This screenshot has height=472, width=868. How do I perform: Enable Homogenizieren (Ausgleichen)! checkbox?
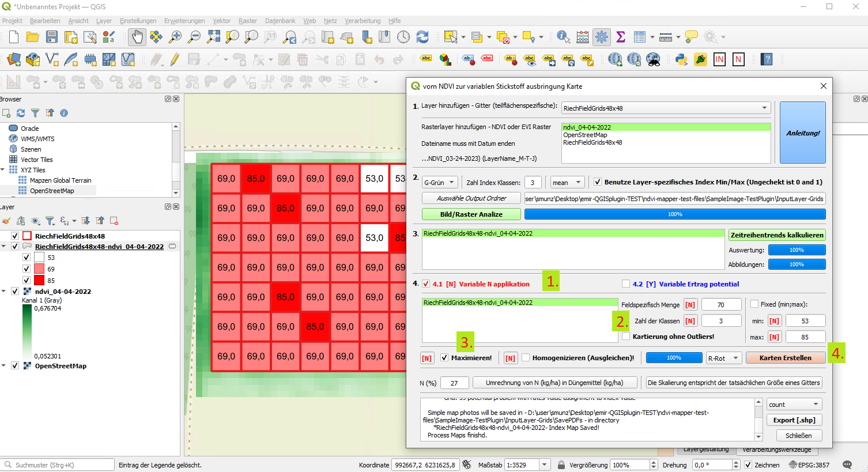526,357
